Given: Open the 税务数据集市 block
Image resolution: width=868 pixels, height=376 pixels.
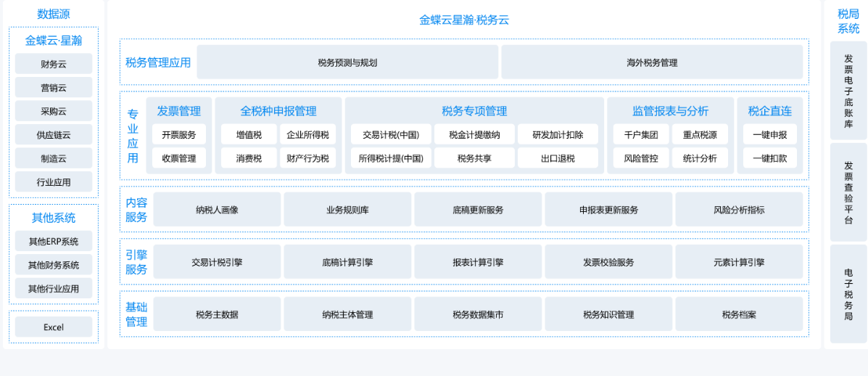Looking at the screenshot, I should tap(479, 314).
